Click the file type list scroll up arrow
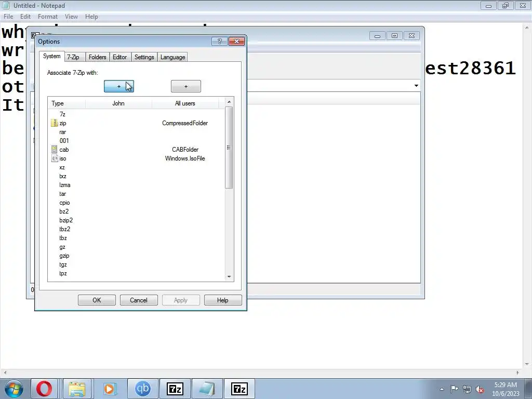The width and height of the screenshot is (532, 399). pyautogui.click(x=229, y=102)
